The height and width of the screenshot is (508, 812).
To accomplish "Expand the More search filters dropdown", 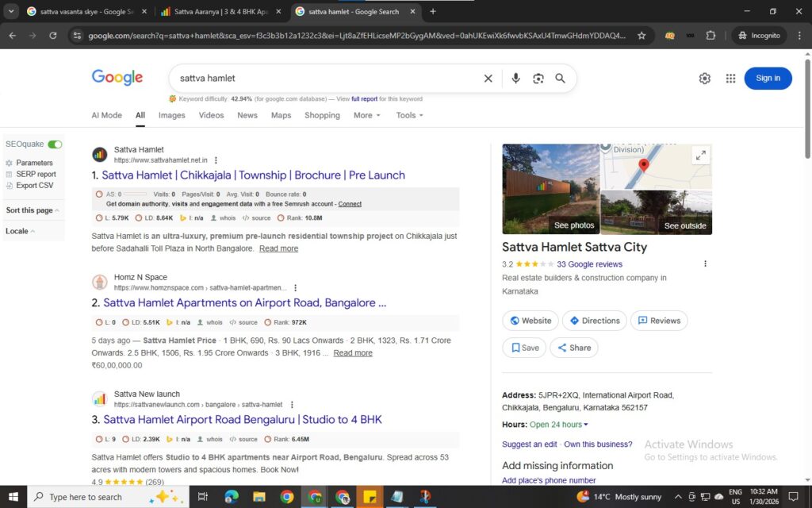I will coord(366,115).
